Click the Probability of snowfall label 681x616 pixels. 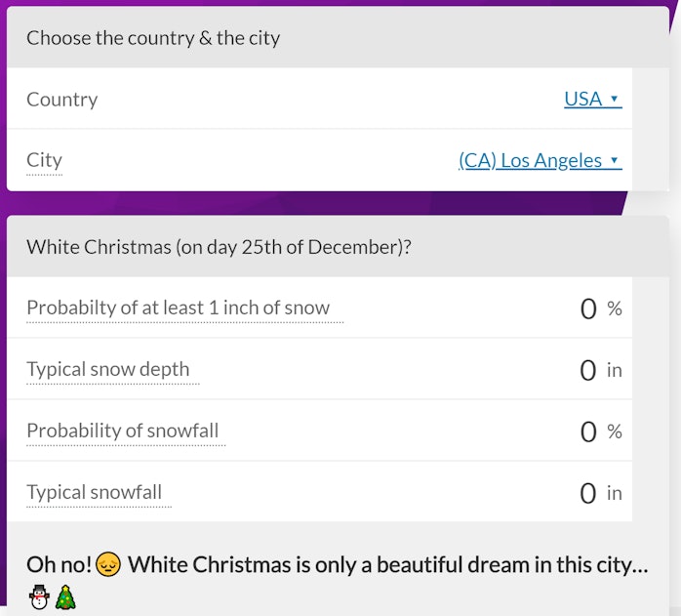click(x=123, y=431)
